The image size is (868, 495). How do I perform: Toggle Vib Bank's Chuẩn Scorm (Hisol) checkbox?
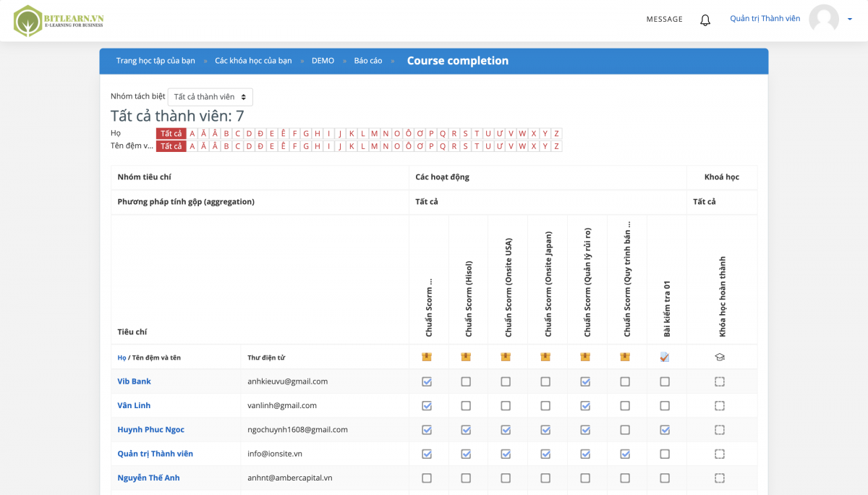466,381
